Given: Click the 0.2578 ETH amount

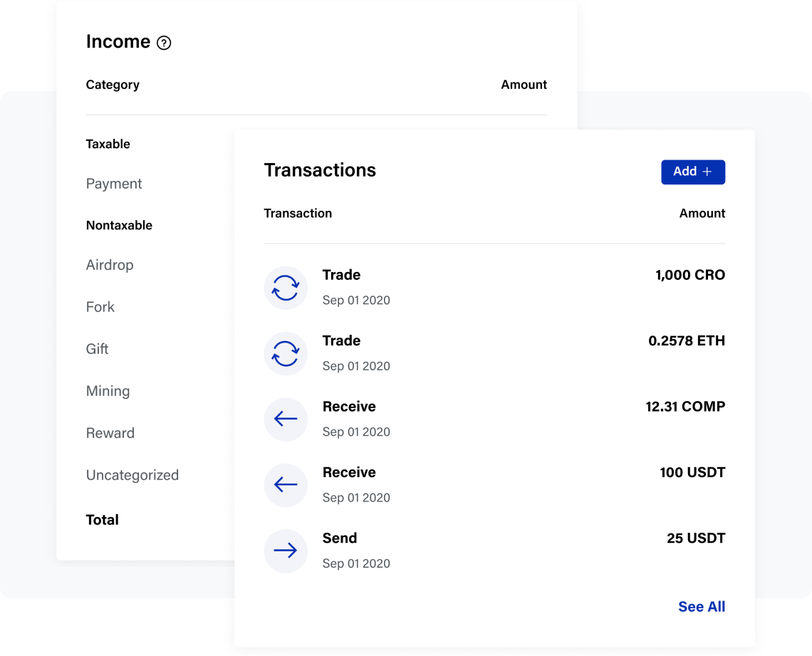Looking at the screenshot, I should pos(687,340).
